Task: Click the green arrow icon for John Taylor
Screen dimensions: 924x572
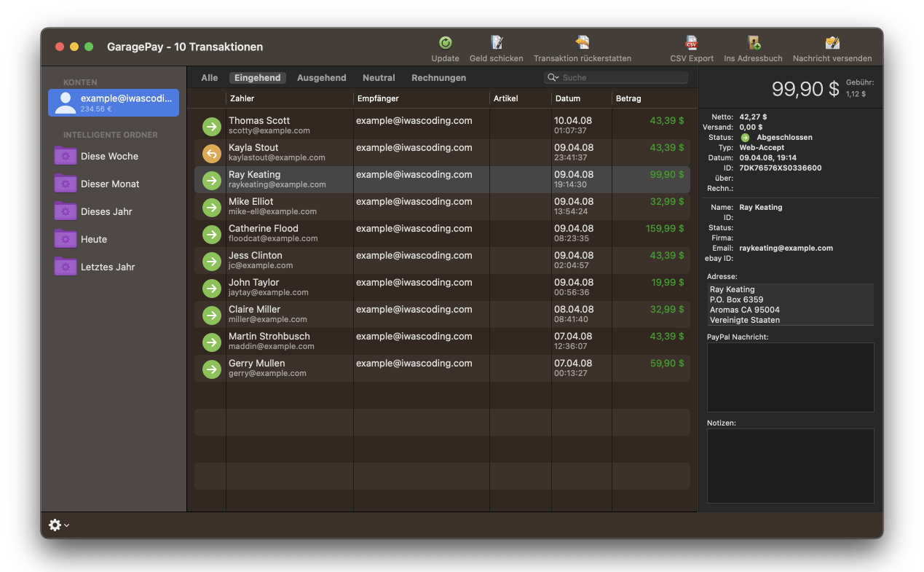Action: 211,288
